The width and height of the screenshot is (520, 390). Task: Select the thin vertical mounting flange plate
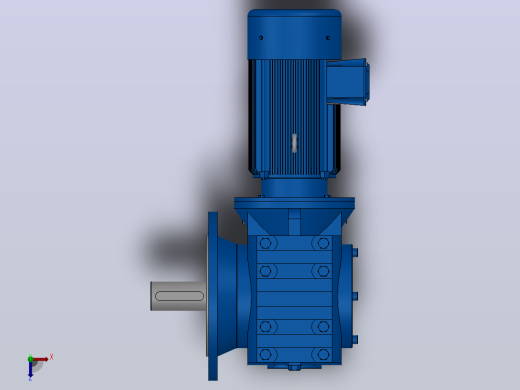[213, 296]
